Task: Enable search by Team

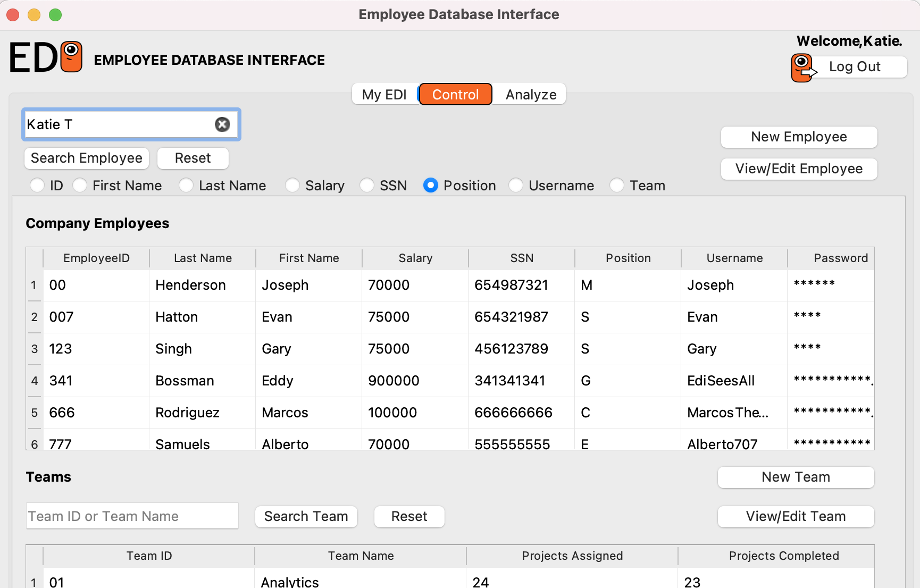Action: point(617,185)
